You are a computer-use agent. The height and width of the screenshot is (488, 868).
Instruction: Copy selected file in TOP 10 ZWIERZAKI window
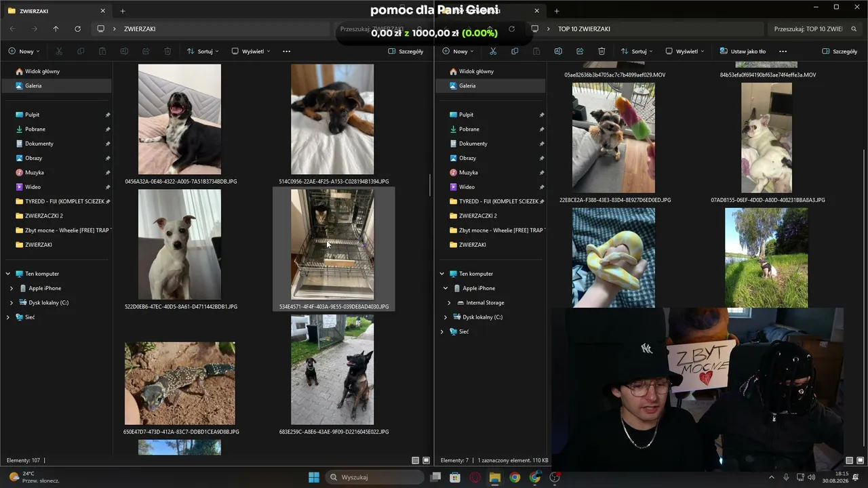[515, 52]
